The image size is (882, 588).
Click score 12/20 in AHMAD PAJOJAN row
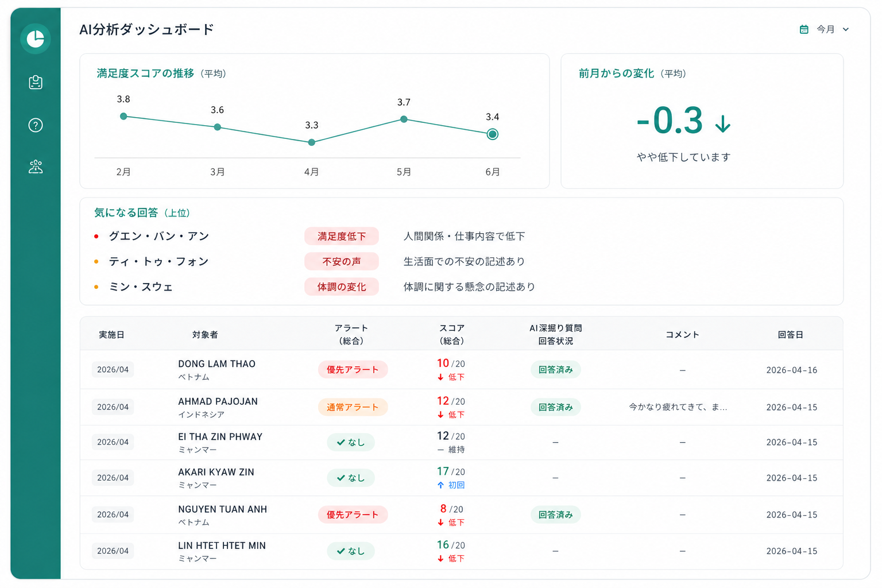pos(451,401)
